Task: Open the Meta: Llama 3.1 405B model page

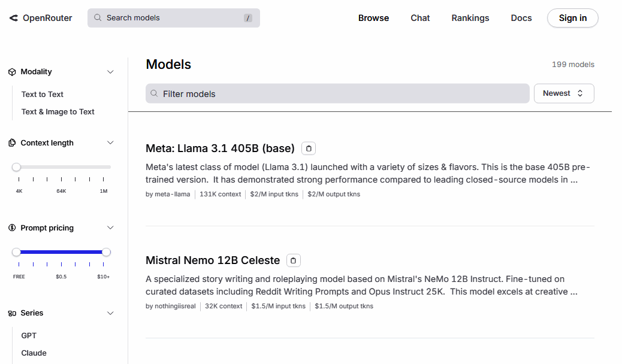Action: [x=221, y=148]
